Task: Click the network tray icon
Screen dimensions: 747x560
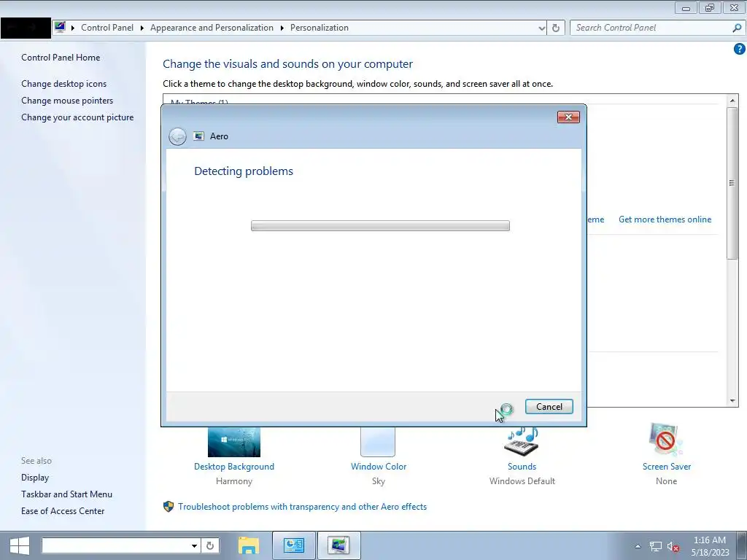Action: [x=656, y=547]
